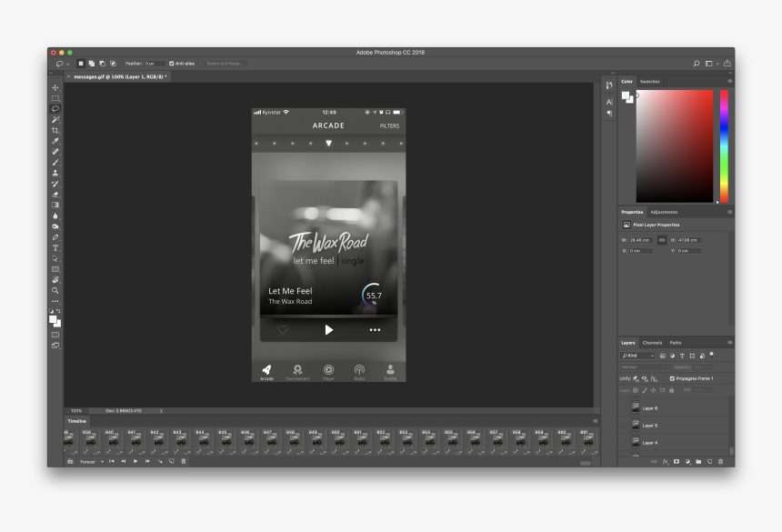Delete layer with Layers panel trash icon
This screenshot has width=782, height=532.
pyautogui.click(x=720, y=462)
